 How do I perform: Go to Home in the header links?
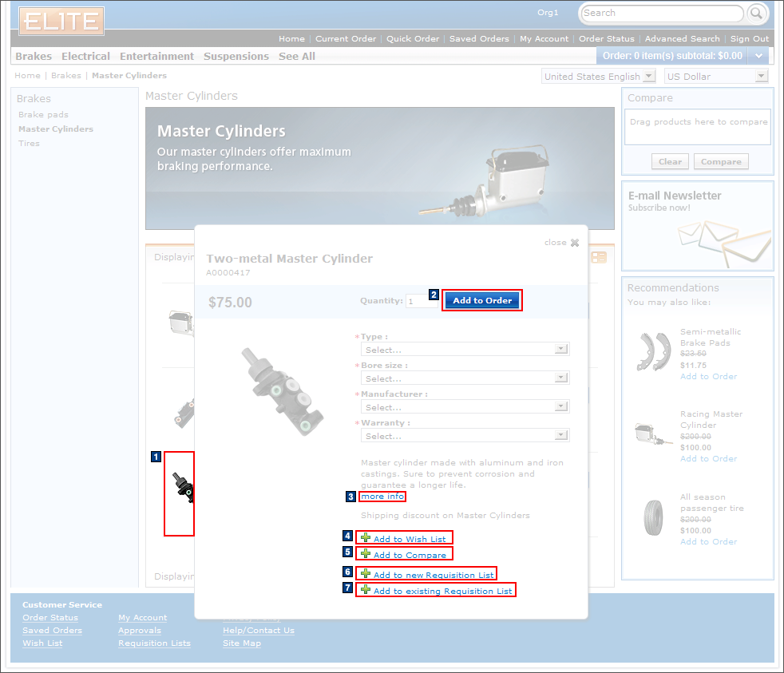click(291, 38)
